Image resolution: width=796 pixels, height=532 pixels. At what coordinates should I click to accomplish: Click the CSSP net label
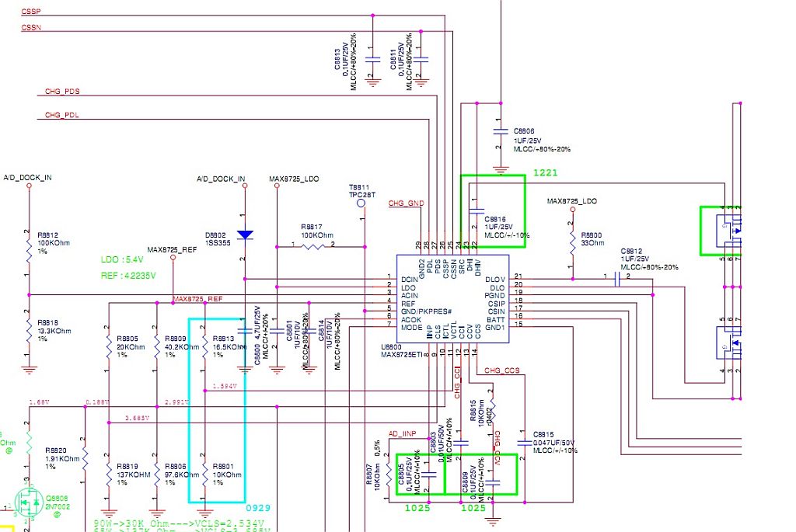pos(31,11)
